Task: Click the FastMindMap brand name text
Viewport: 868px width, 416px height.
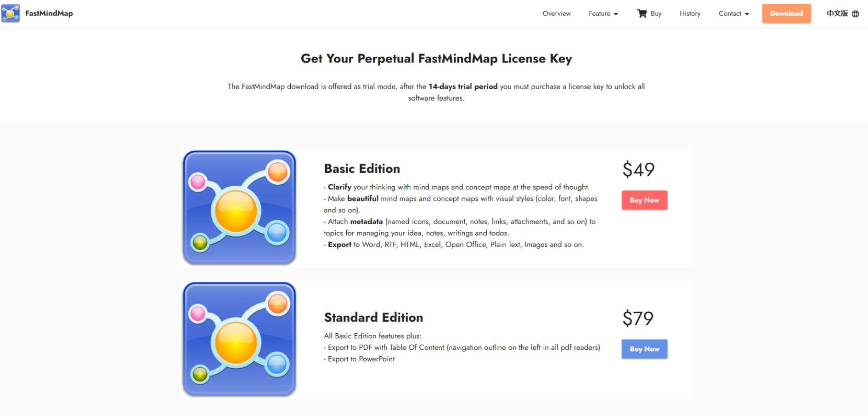Action: (x=49, y=13)
